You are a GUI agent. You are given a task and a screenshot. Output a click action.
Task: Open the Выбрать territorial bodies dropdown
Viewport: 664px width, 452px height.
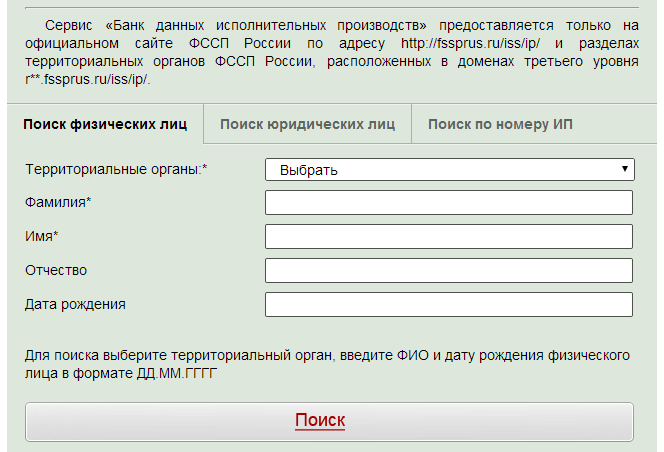tap(450, 169)
